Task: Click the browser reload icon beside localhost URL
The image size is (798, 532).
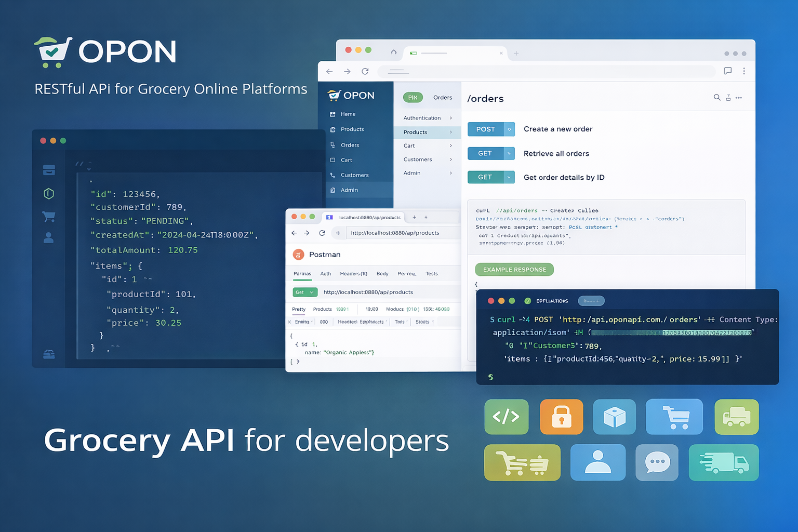Action: coord(322,233)
